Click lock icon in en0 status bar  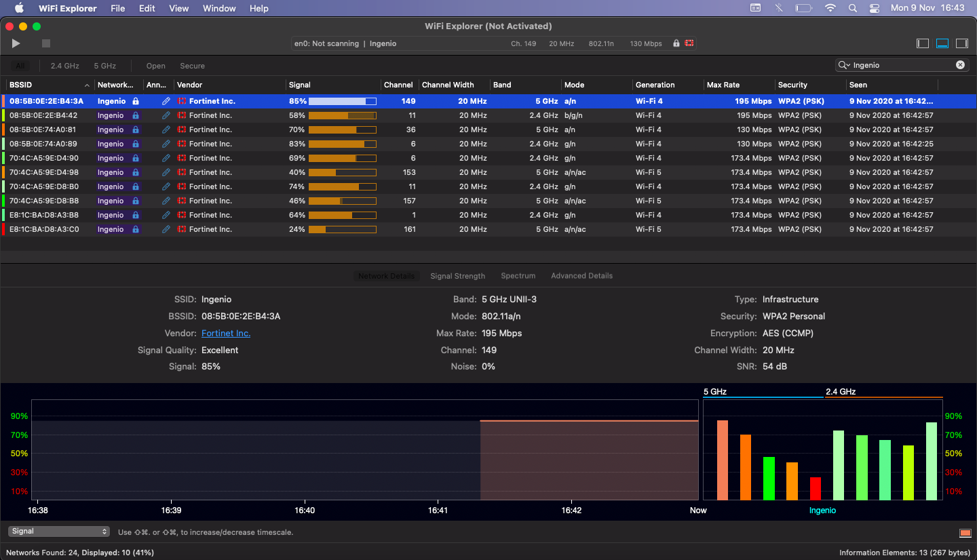(x=676, y=43)
